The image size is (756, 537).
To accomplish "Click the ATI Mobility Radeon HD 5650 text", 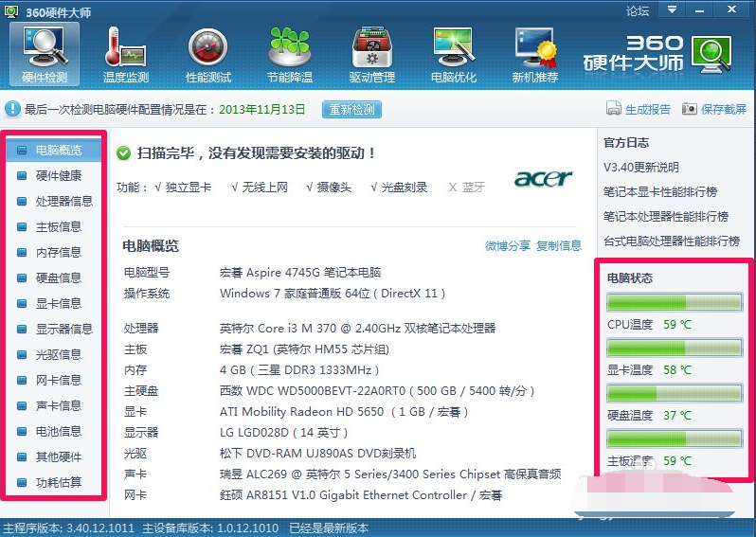I will pos(344,412).
